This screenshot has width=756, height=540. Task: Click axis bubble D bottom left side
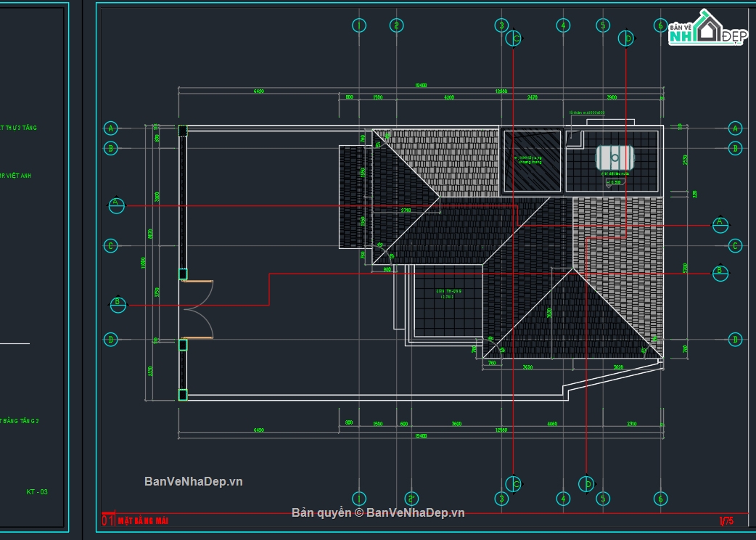tap(110, 338)
